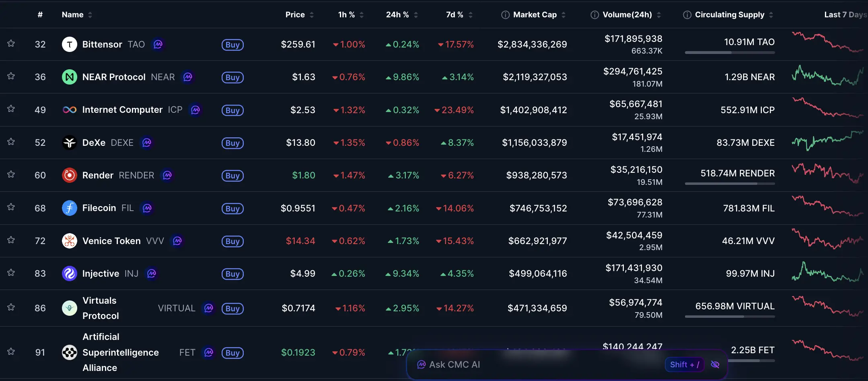
Task: Click the Render coin logo
Action: pos(70,175)
